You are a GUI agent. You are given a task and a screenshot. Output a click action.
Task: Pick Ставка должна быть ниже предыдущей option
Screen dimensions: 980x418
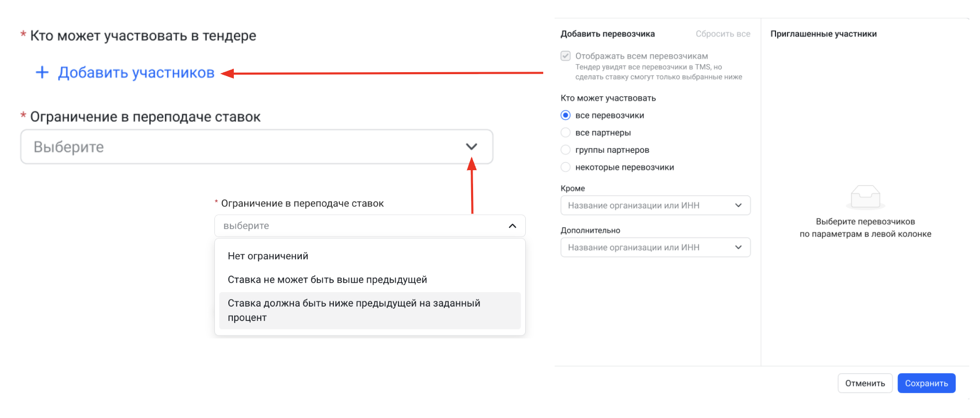(x=354, y=310)
